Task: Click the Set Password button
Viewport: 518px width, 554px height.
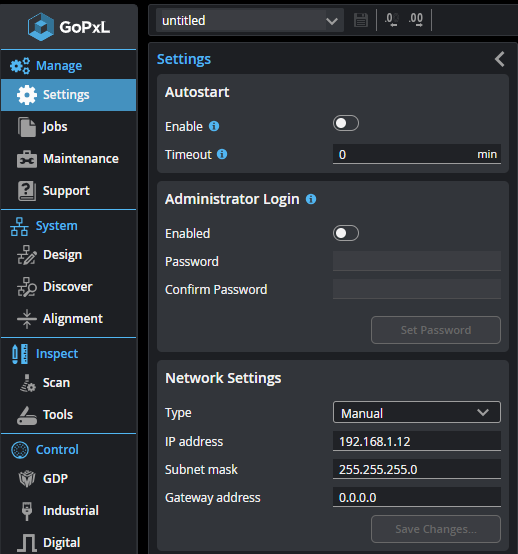Action: tap(436, 330)
